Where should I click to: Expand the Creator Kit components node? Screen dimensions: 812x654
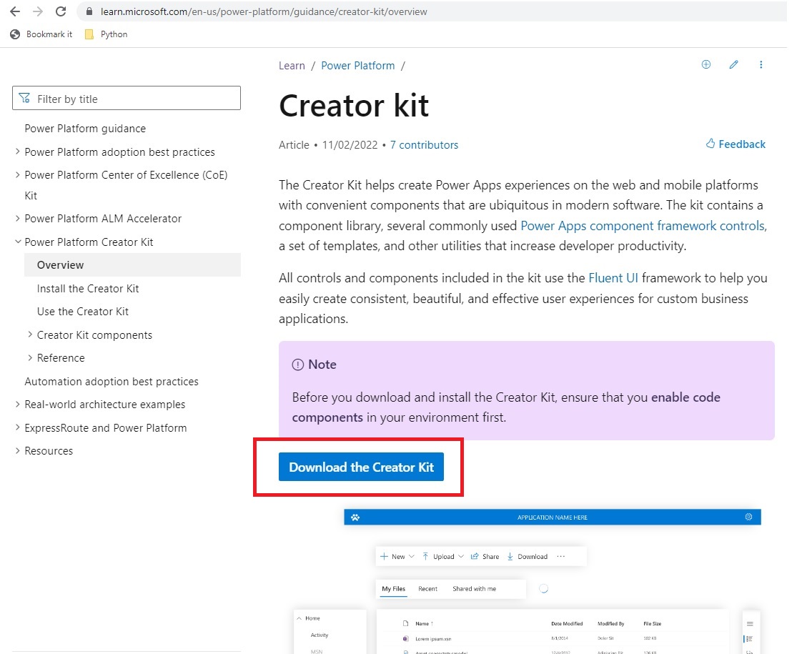(x=30, y=335)
